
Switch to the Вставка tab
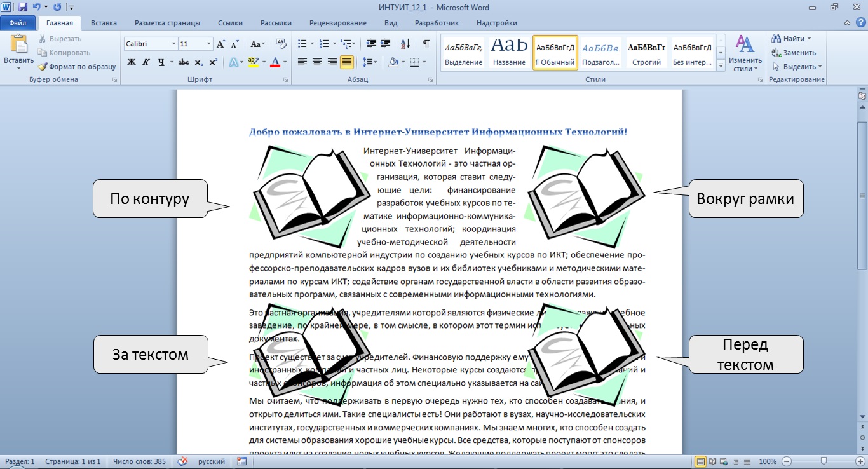(x=104, y=23)
